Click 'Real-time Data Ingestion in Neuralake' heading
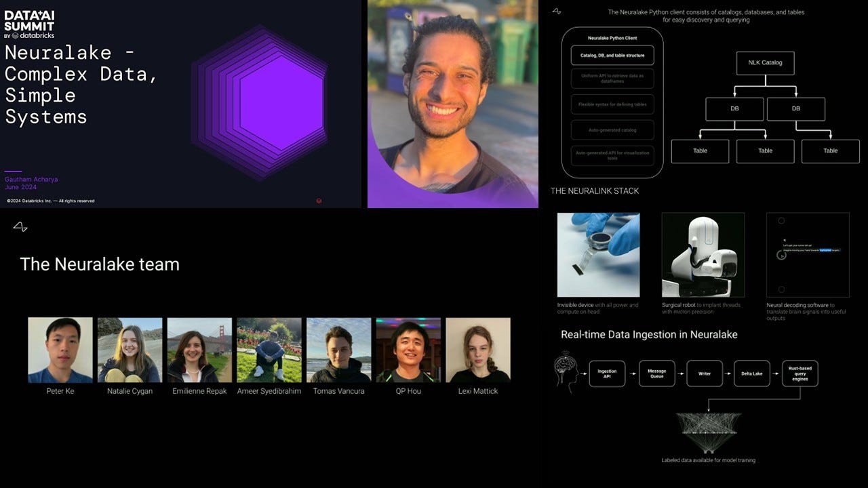Viewport: 868px width, 488px height. pyautogui.click(x=649, y=335)
